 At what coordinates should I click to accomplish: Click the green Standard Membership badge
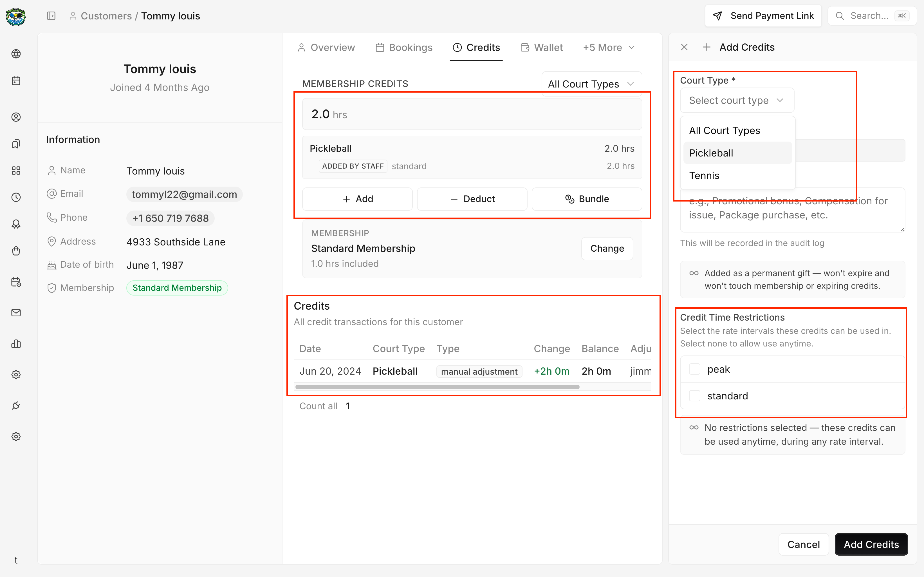tap(177, 288)
